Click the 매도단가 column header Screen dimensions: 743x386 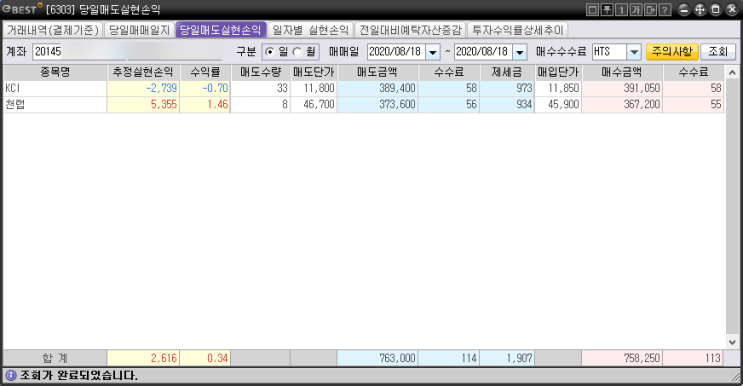pos(314,72)
